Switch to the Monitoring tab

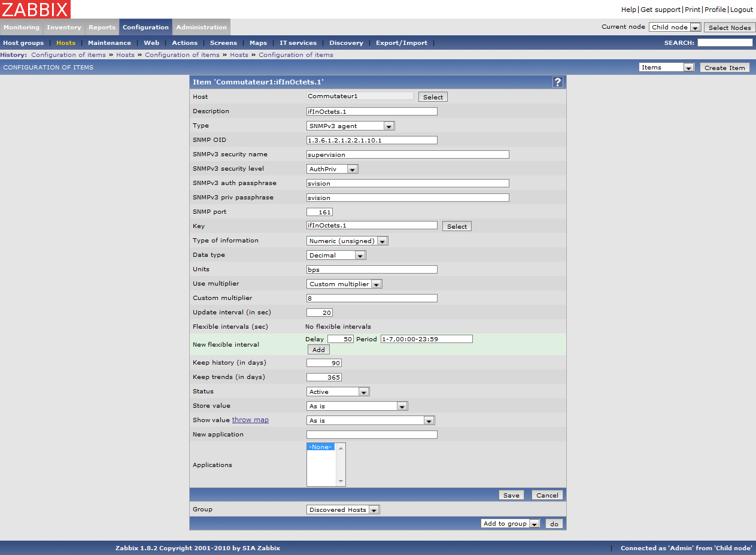point(22,27)
